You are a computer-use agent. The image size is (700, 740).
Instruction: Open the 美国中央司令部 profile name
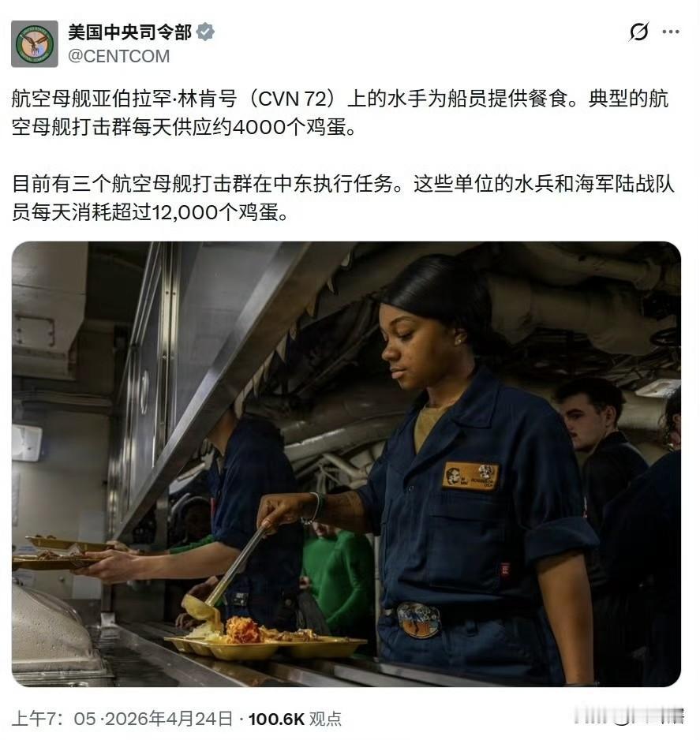point(129,32)
